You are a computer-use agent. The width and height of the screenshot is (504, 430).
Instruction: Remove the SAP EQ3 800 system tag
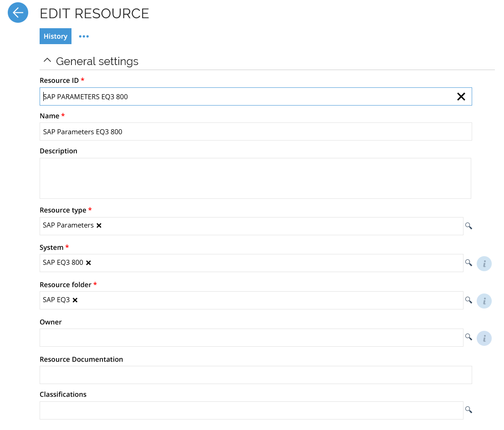click(x=88, y=263)
